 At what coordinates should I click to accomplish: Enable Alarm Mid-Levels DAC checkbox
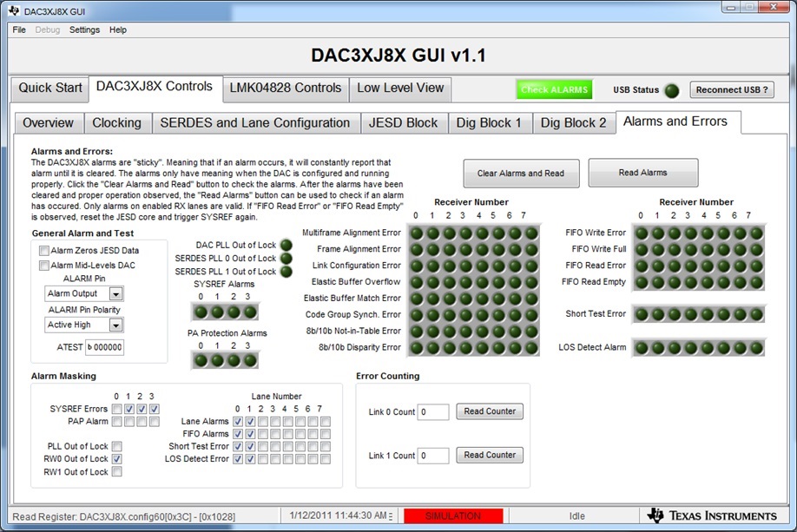[44, 266]
